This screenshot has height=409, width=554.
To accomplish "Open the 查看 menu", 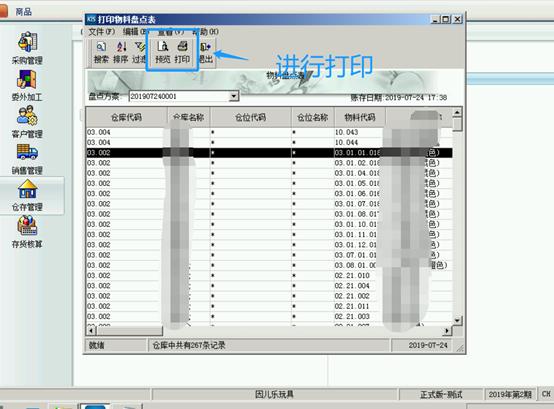I will 170,32.
